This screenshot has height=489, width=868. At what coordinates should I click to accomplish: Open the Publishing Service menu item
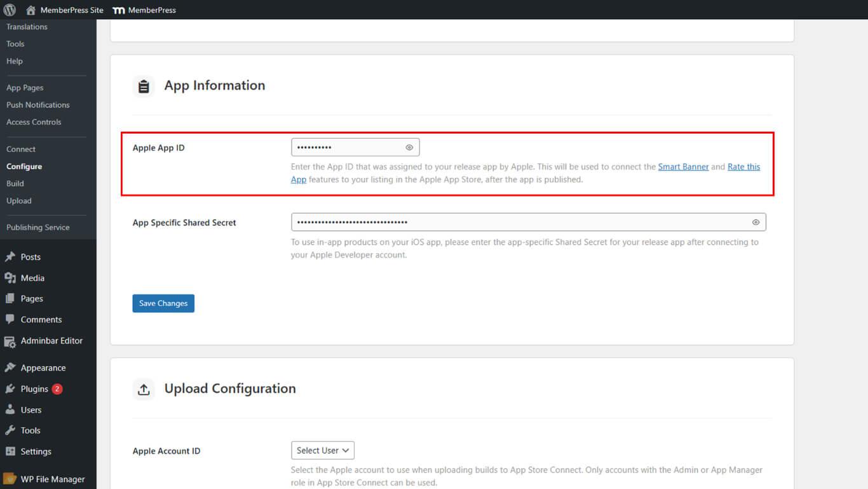click(38, 228)
